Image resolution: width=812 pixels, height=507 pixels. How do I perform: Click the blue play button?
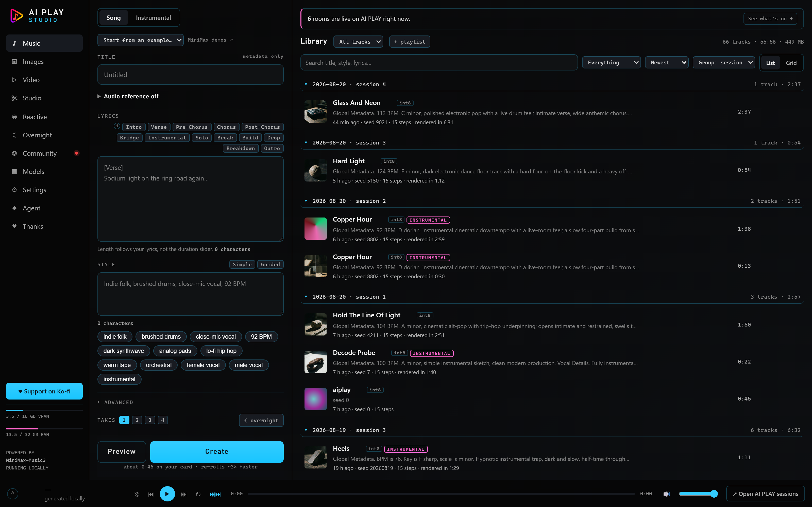(167, 494)
